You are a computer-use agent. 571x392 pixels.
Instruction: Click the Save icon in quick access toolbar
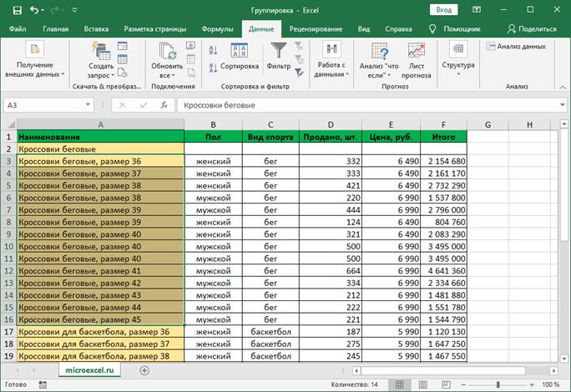point(18,10)
